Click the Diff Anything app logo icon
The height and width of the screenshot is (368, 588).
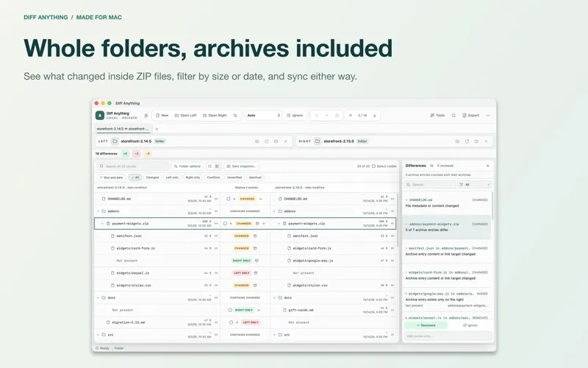click(100, 116)
